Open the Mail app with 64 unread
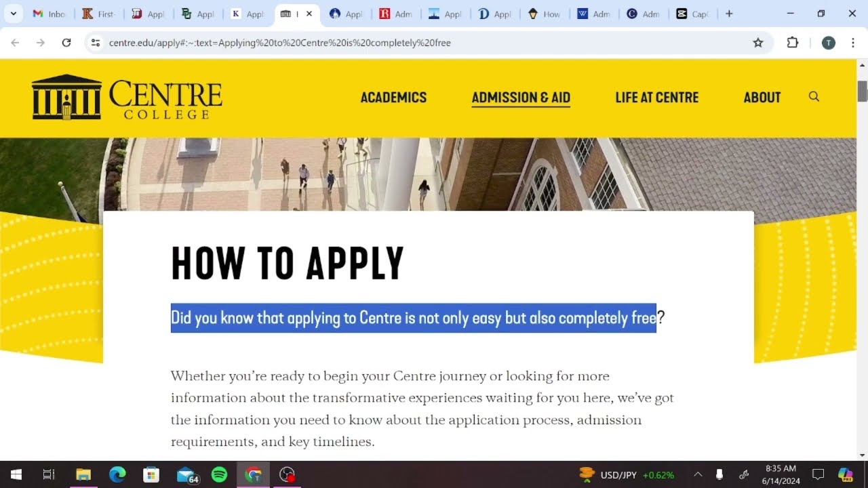 (x=186, y=474)
